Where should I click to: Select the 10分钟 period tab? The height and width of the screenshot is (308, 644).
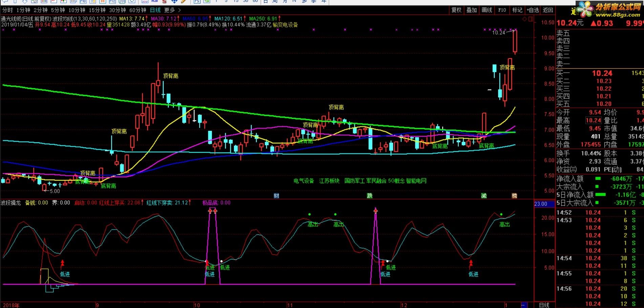77,10
